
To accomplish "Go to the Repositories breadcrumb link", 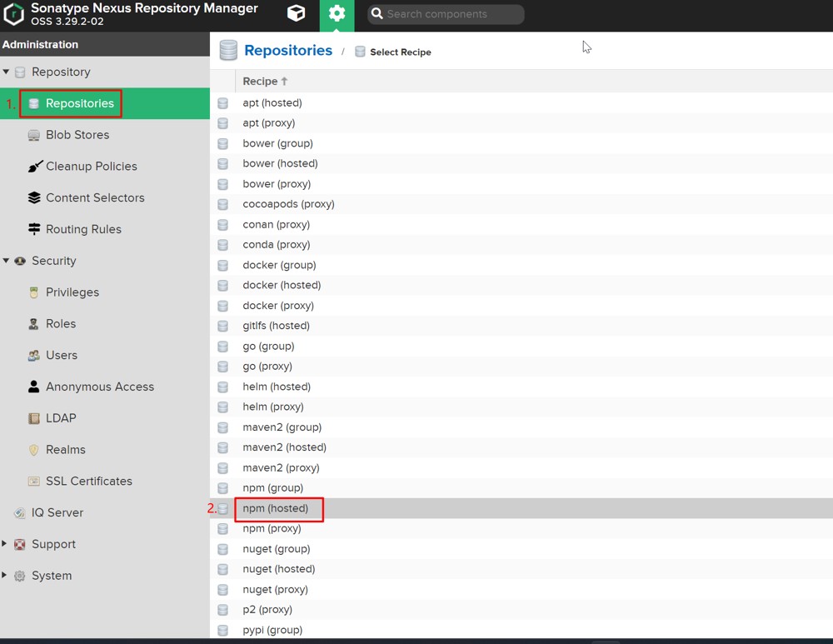I will coord(288,50).
